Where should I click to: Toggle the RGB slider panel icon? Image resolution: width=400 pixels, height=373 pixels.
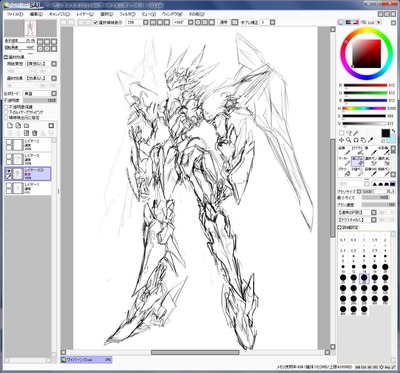coord(348,22)
